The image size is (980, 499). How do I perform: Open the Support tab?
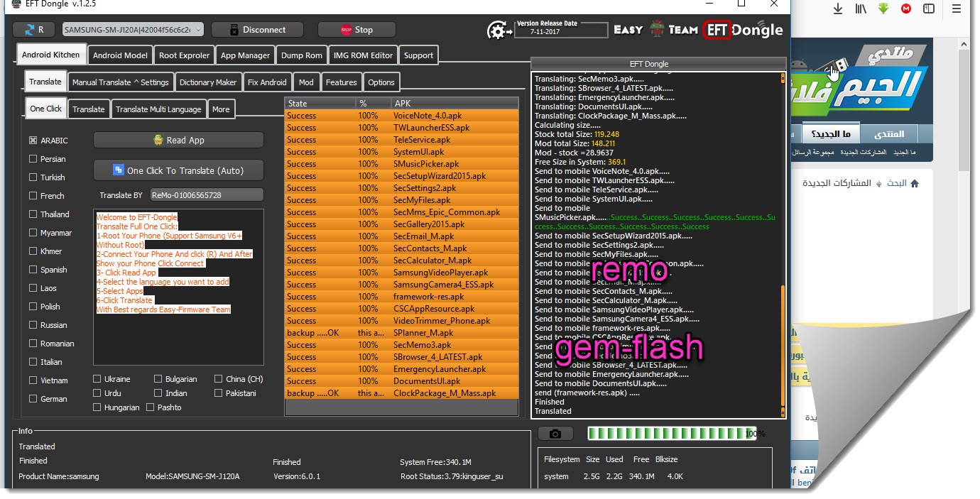point(418,55)
